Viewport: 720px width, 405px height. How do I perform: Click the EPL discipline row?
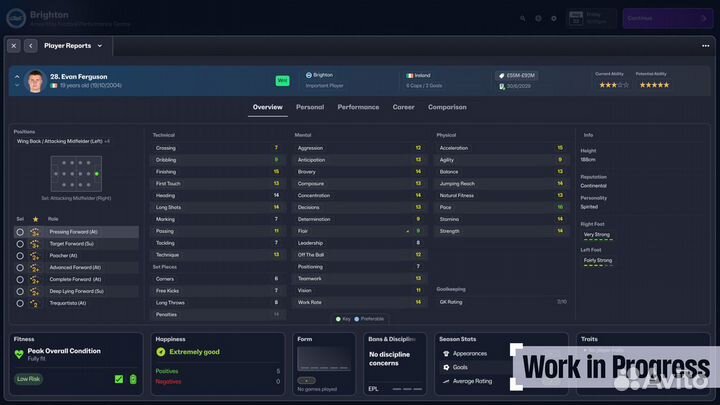pos(395,389)
